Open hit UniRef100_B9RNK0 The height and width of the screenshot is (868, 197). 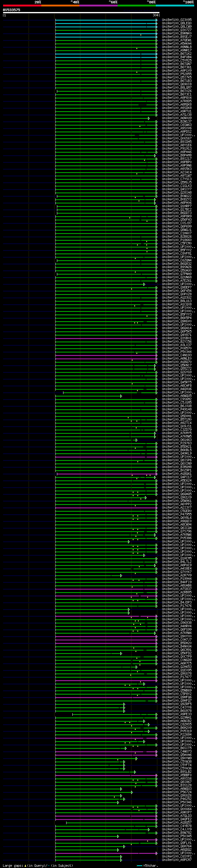[176, 34]
